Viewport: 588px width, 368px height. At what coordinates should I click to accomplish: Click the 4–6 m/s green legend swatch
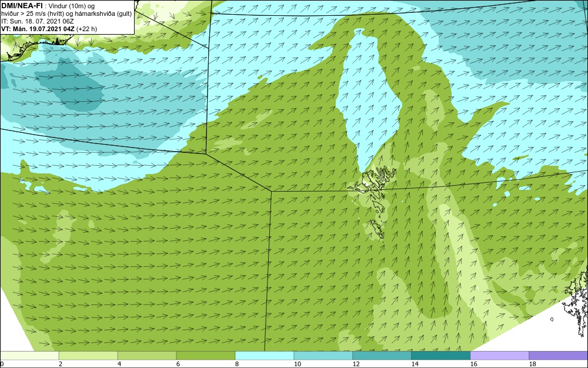click(147, 356)
